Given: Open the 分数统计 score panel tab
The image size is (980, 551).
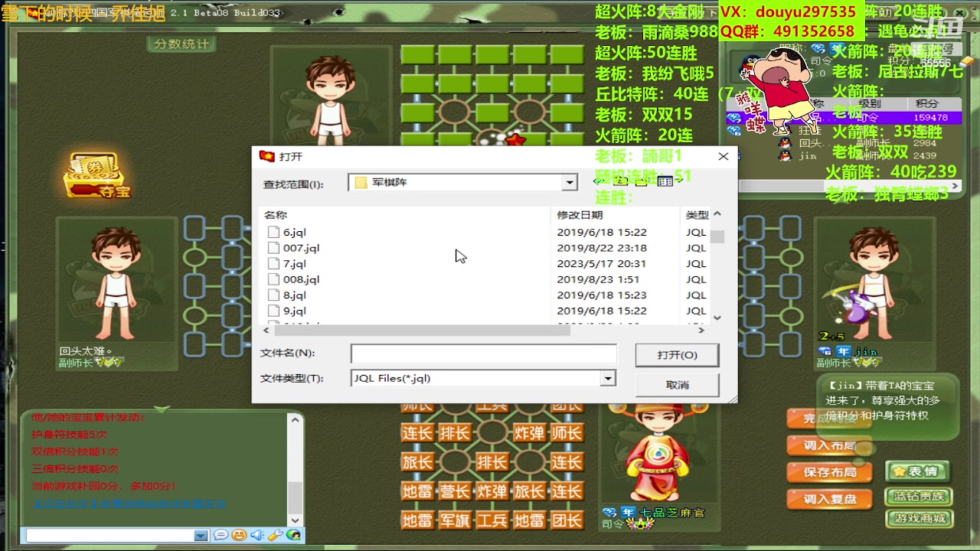Looking at the screenshot, I should click(x=181, y=44).
